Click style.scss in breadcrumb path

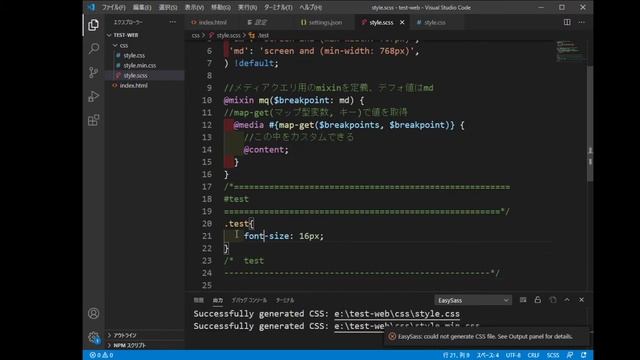(x=228, y=36)
